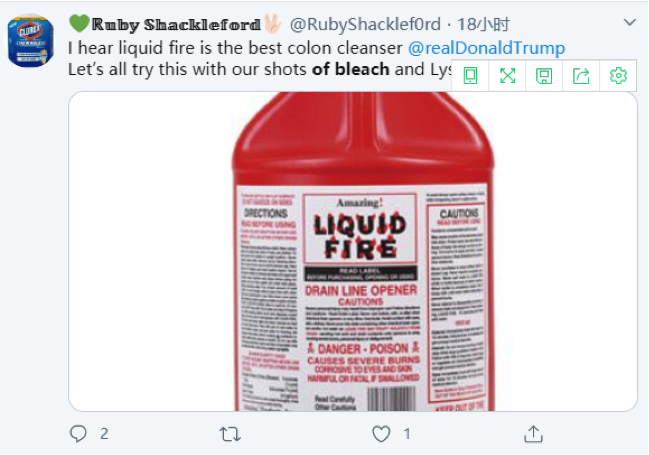
Task: Click the green export arrow icon in toolbar
Action: 581,76
